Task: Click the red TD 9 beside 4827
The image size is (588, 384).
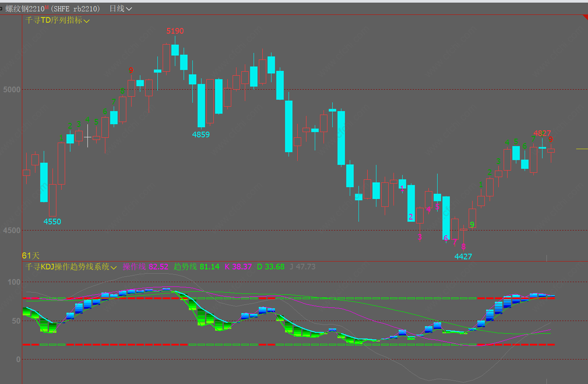Action: click(x=551, y=140)
